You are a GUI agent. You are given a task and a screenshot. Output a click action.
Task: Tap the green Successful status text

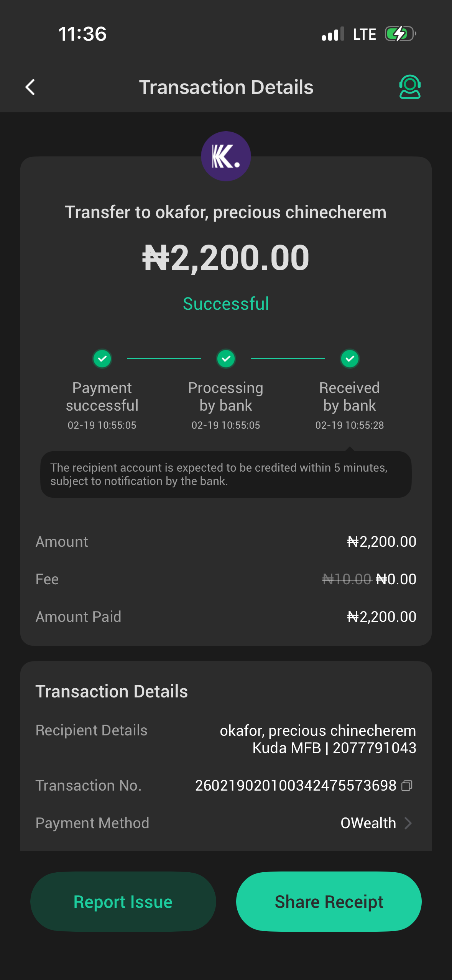(226, 304)
